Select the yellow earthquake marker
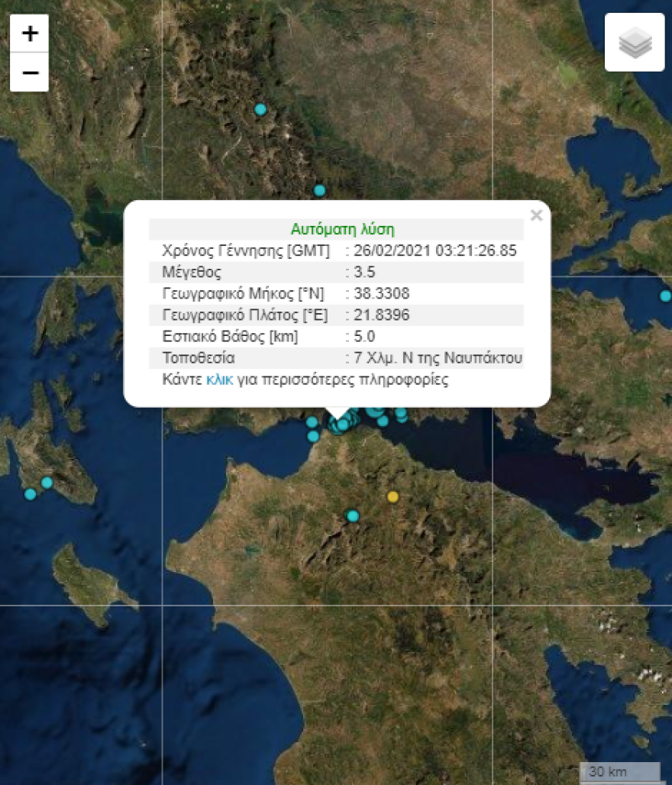The height and width of the screenshot is (785, 672). (x=393, y=496)
